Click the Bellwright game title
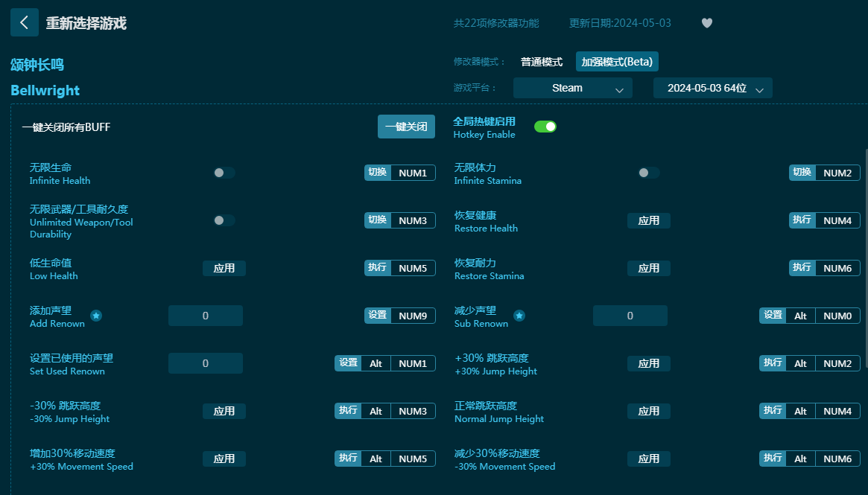868x495 pixels. click(x=45, y=91)
